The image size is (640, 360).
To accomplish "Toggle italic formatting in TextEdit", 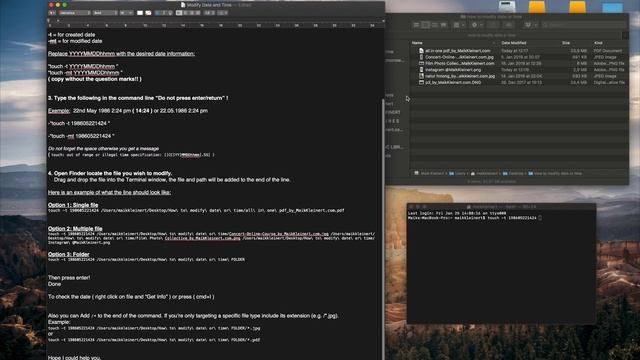I will click(x=164, y=13).
